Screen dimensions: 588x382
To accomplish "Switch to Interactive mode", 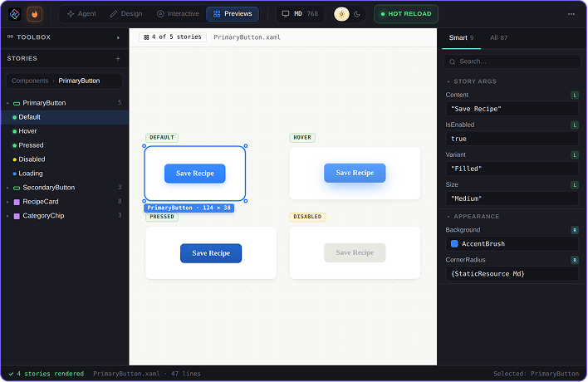I will tap(178, 14).
